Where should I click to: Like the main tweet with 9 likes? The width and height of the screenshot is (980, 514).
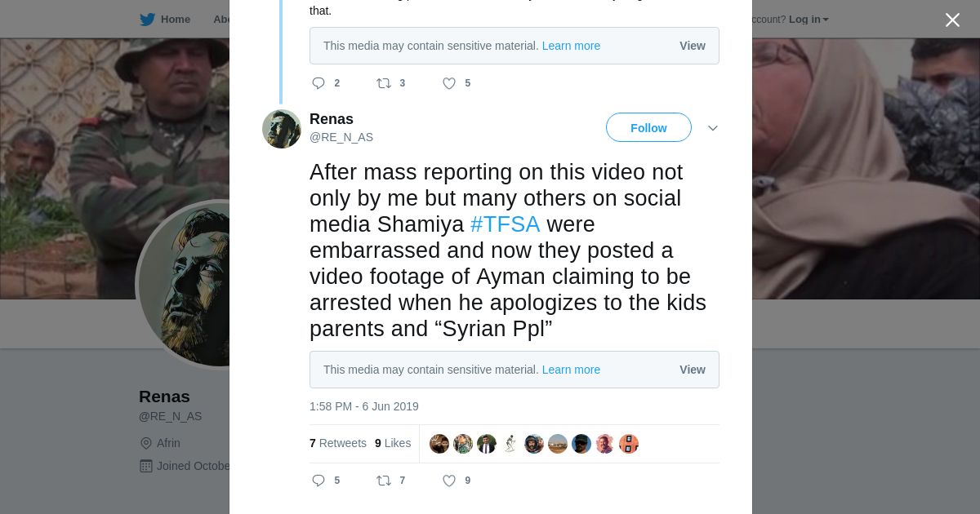(x=449, y=481)
